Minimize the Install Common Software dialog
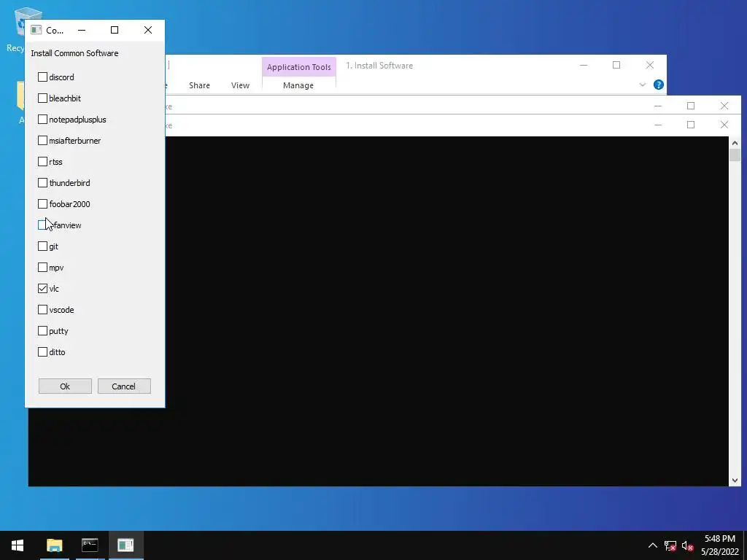The image size is (747, 560). [x=82, y=30]
